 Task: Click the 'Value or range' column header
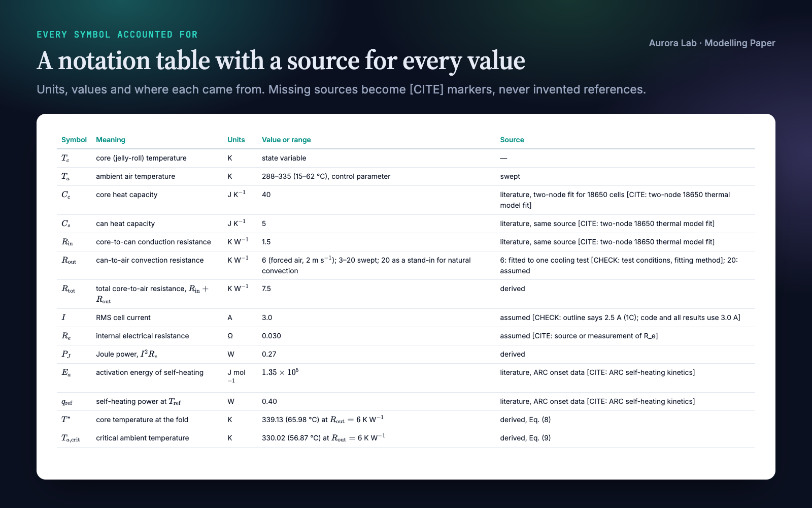tap(286, 140)
